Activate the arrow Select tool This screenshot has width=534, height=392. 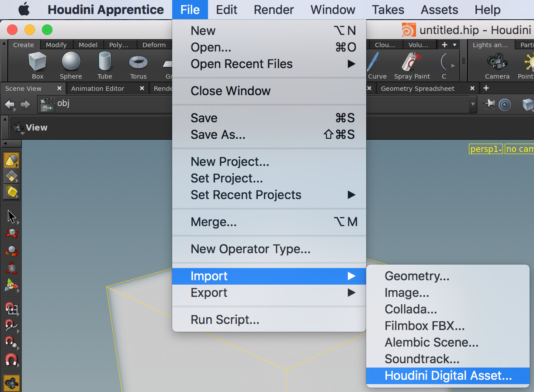pyautogui.click(x=12, y=217)
